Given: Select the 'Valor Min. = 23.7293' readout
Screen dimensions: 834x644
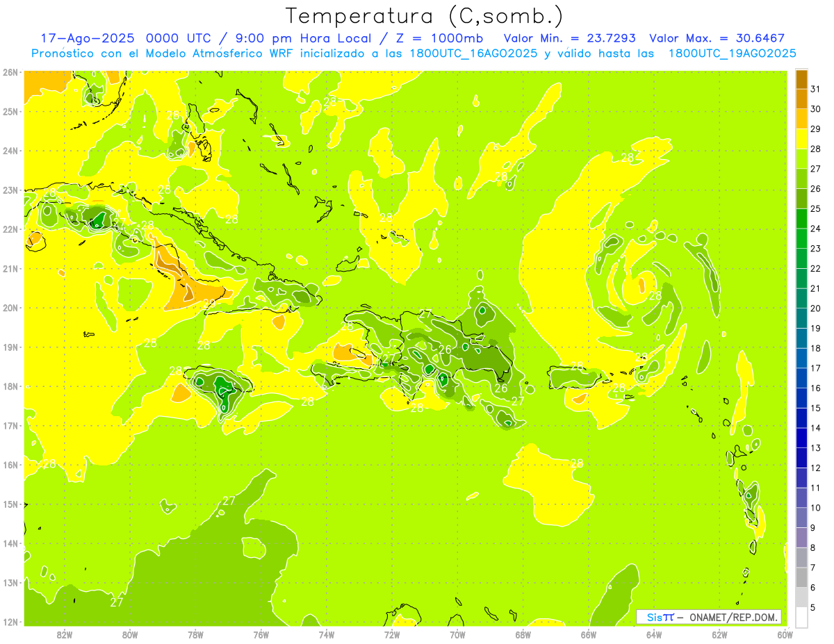Looking at the screenshot, I should pyautogui.click(x=570, y=38).
